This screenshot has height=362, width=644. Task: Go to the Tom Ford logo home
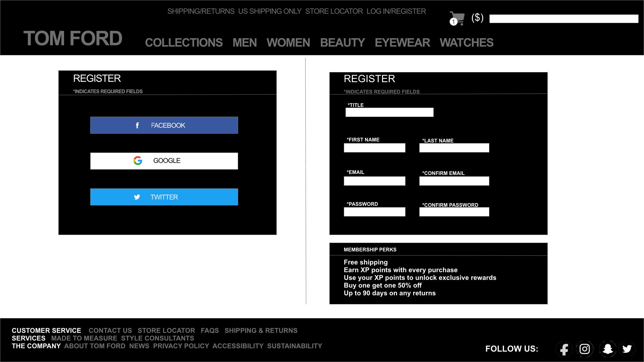73,38
